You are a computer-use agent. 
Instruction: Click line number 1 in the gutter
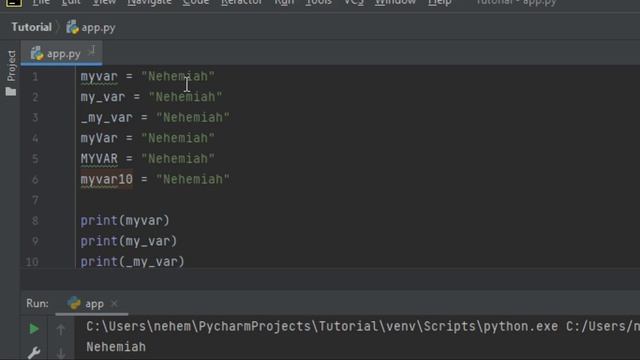click(x=35, y=76)
